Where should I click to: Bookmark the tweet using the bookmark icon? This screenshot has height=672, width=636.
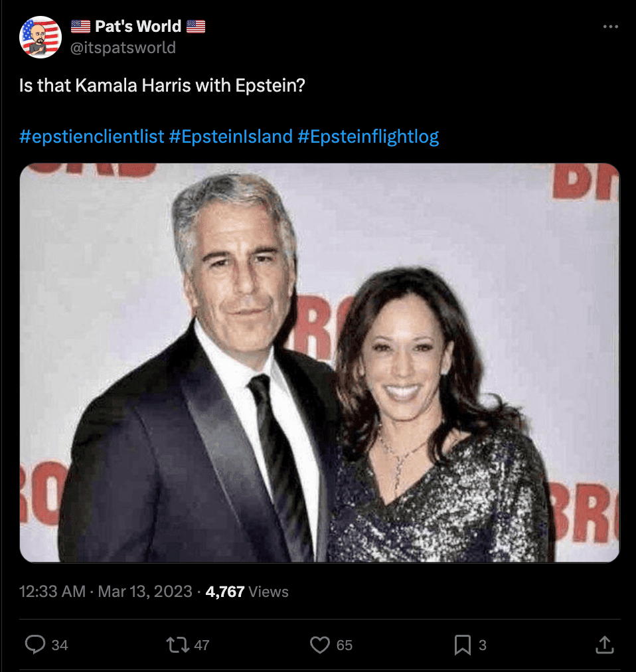(462, 644)
